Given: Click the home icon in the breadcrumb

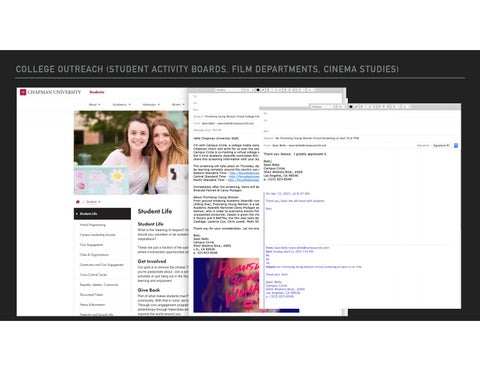Looking at the screenshot, I should [x=78, y=202].
